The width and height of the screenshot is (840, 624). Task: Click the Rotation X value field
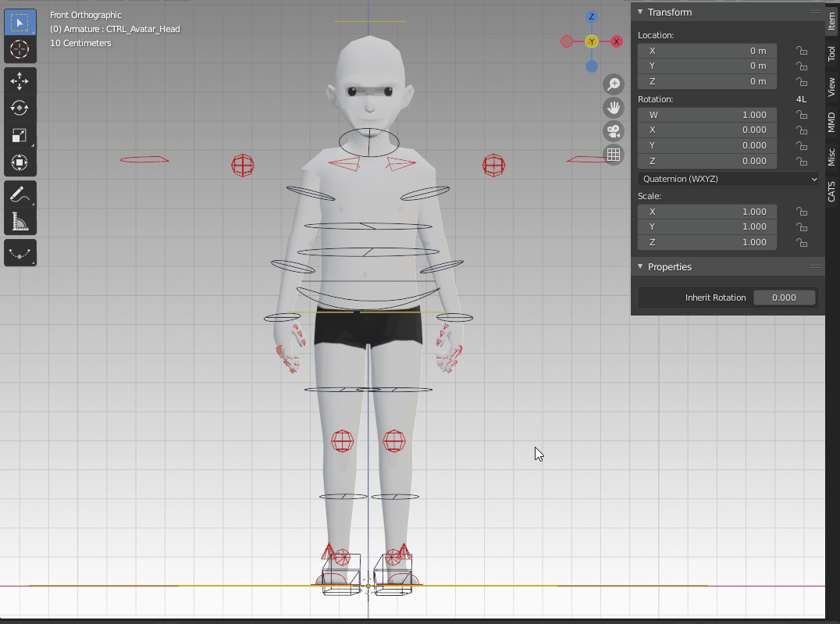[x=707, y=130]
